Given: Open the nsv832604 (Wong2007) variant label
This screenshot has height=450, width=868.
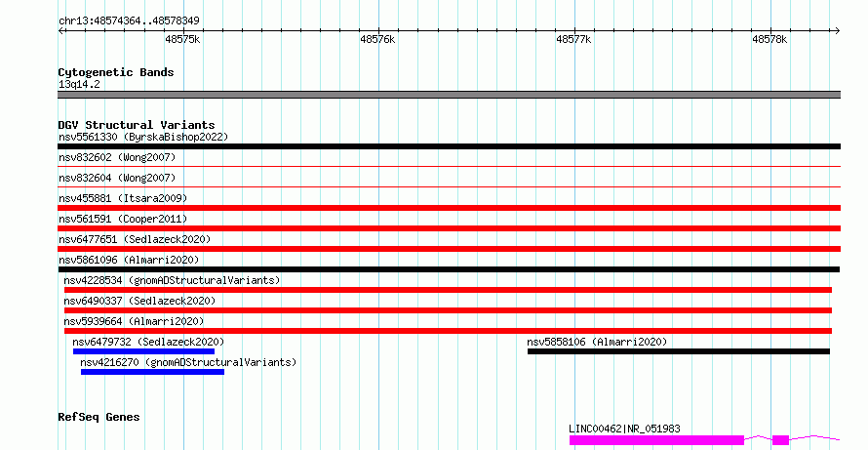Looking at the screenshot, I should (117, 178).
